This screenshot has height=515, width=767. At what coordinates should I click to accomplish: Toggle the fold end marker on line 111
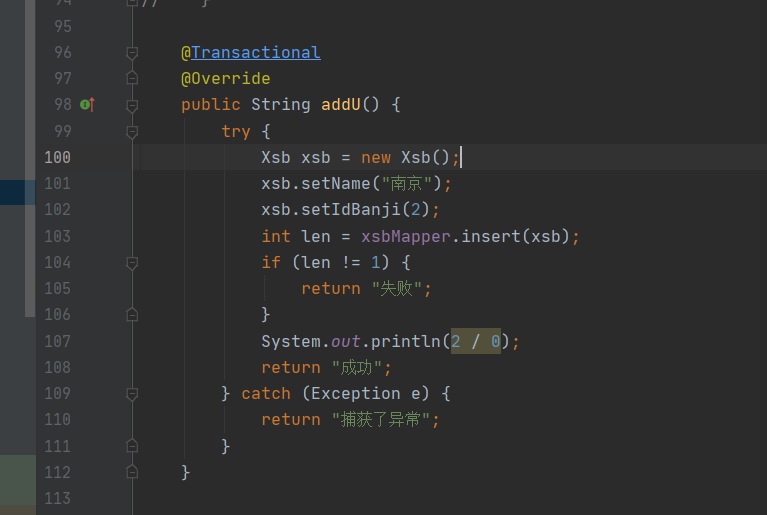(132, 446)
